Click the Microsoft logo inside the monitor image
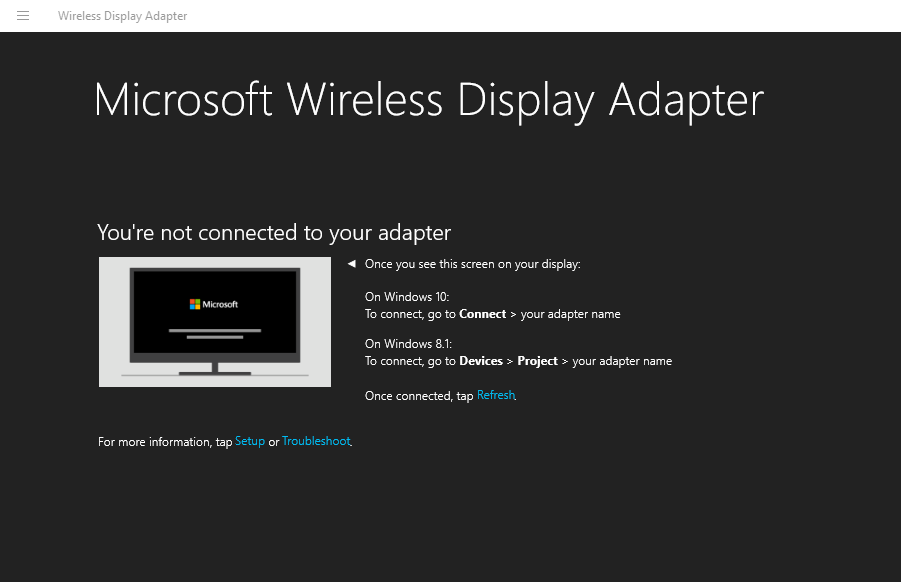The image size is (901, 582). pos(214,304)
